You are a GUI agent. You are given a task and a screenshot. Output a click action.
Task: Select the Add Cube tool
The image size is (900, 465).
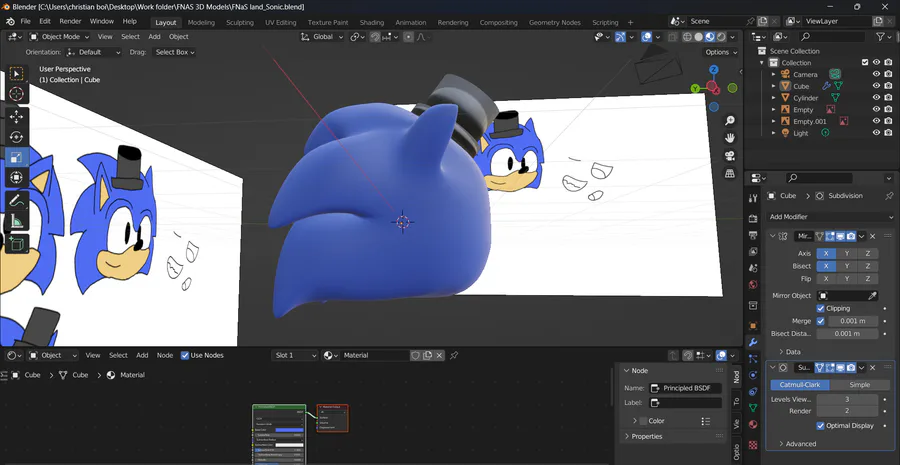[16, 244]
